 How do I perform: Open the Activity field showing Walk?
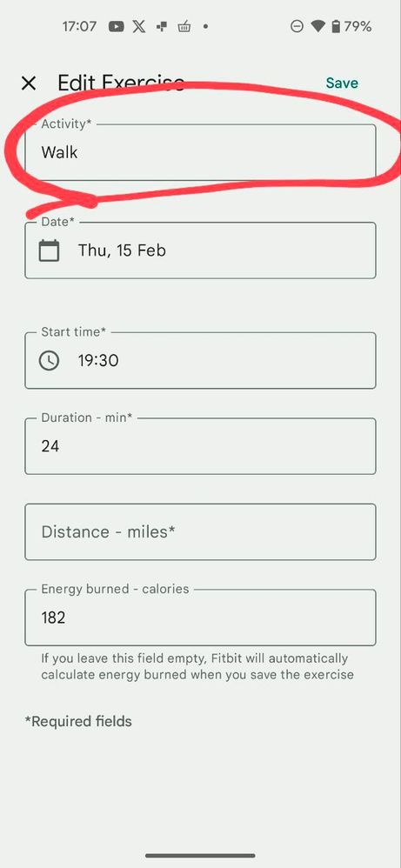point(200,152)
